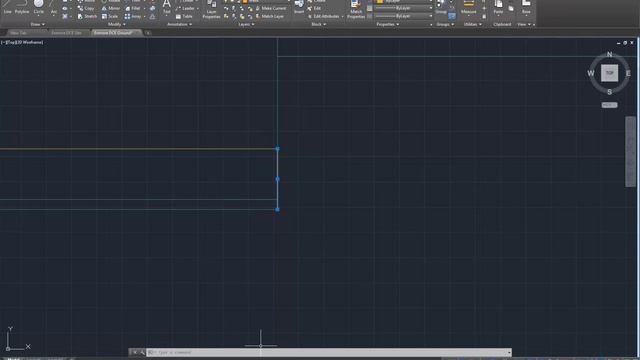Click the Array tool
Screen dimensions: 640x360
click(x=133, y=16)
